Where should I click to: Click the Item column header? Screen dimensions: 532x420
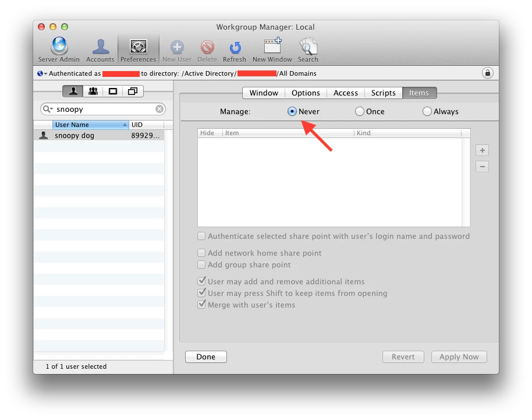pyautogui.click(x=288, y=133)
